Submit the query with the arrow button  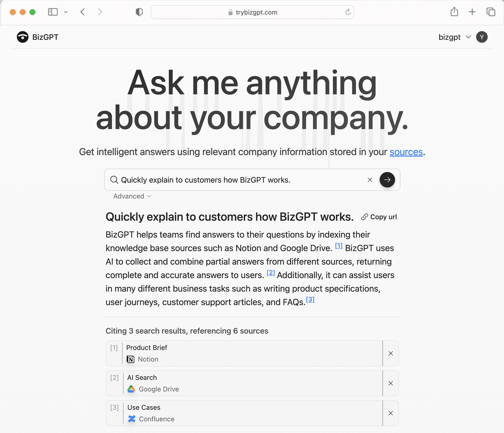[387, 180]
